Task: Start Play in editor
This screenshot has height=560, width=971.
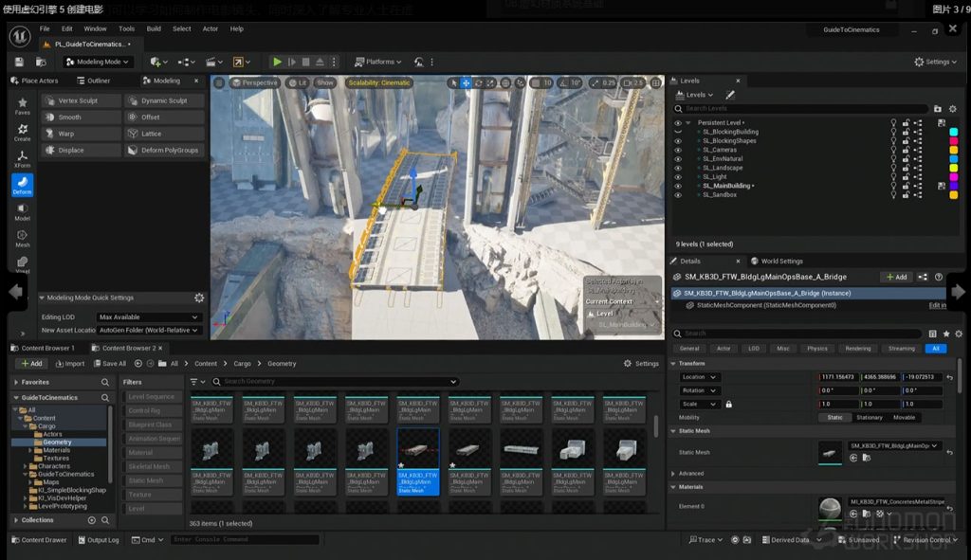Action: (x=277, y=62)
